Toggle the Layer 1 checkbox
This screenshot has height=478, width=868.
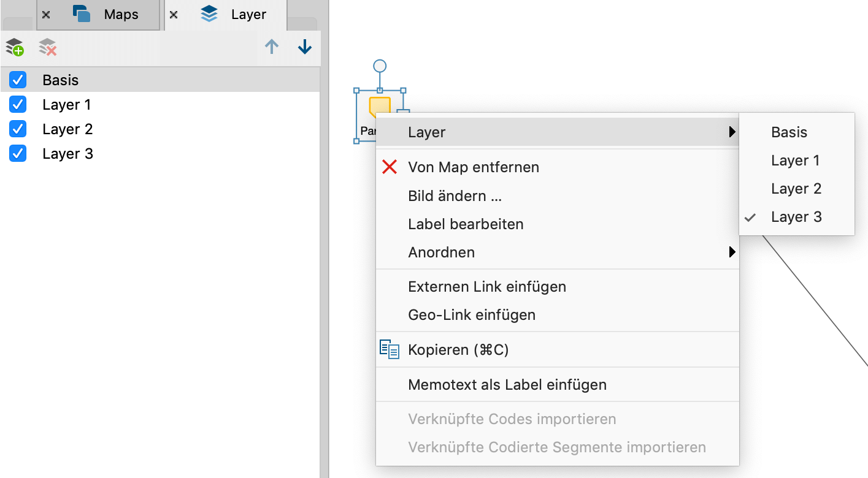[18, 105]
